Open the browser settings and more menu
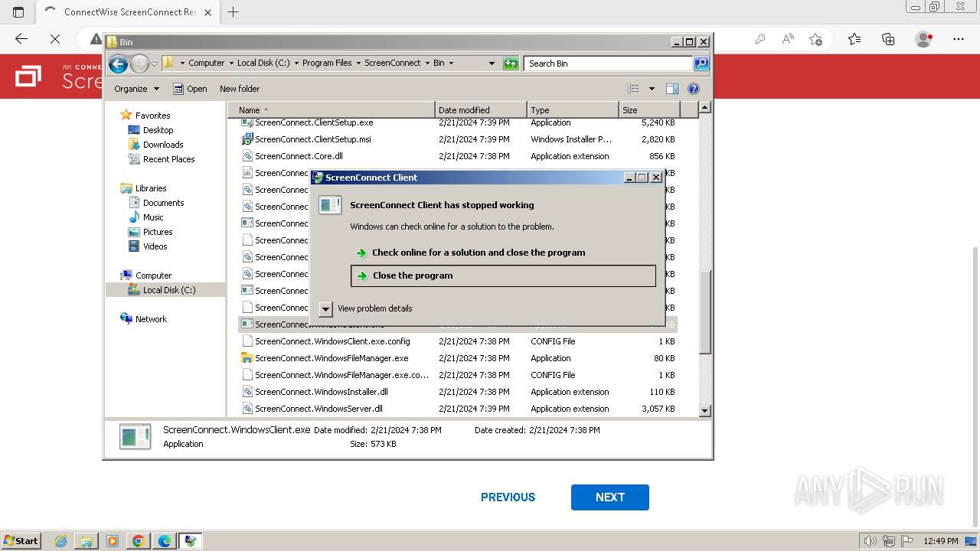This screenshot has width=980, height=551. (959, 39)
